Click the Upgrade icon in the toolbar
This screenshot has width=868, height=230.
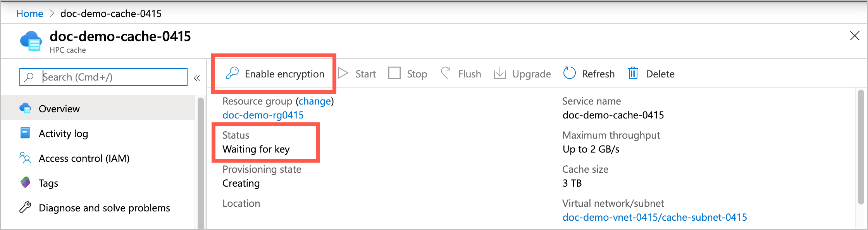tap(500, 73)
